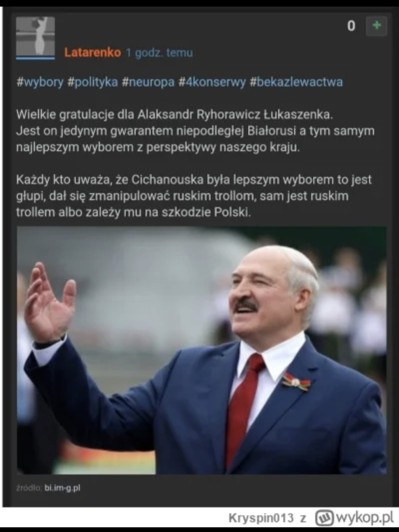Open the '1 godz. temu' timestamp permalink
This screenshot has height=532, width=399.
159,52
